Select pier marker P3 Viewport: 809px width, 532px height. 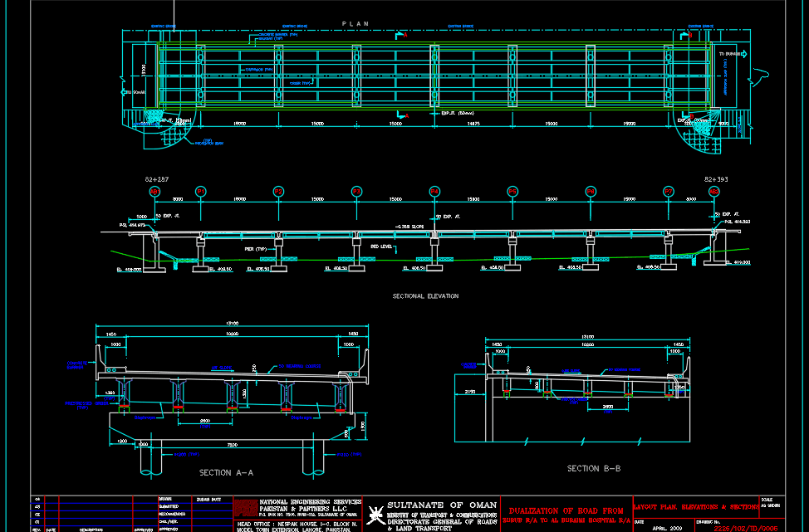click(356, 192)
